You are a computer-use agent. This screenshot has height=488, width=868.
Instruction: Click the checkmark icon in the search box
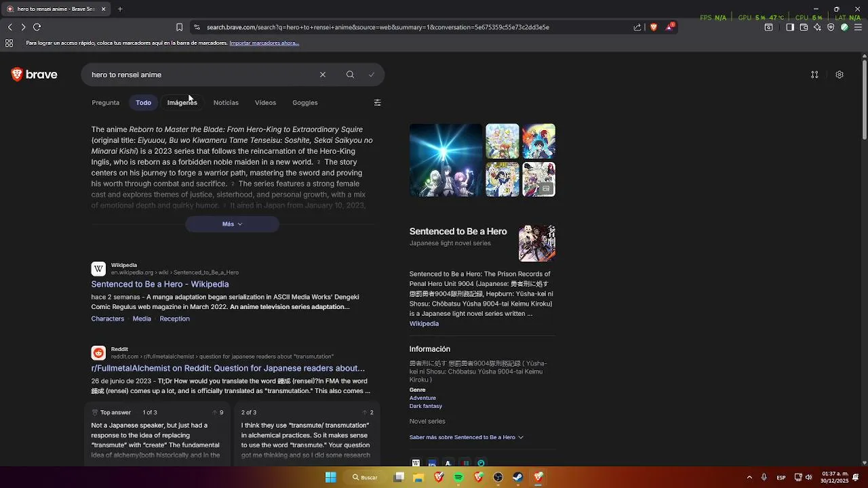[372, 75]
